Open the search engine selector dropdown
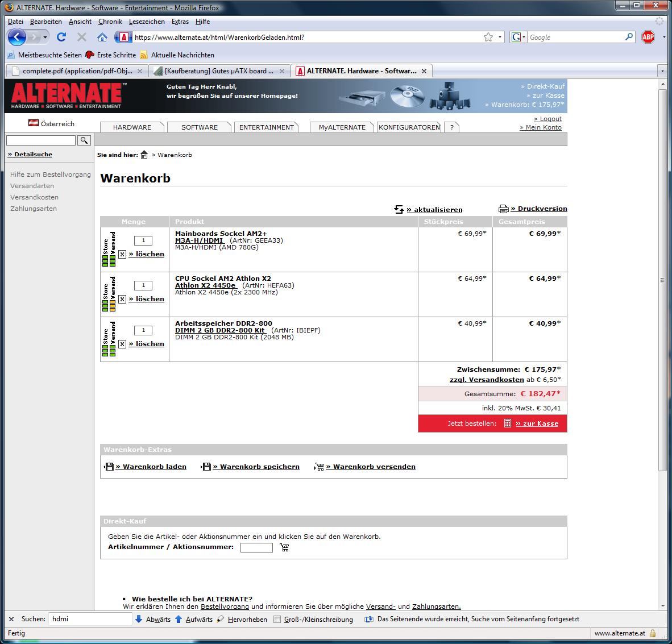The width and height of the screenshot is (672, 644). [524, 38]
